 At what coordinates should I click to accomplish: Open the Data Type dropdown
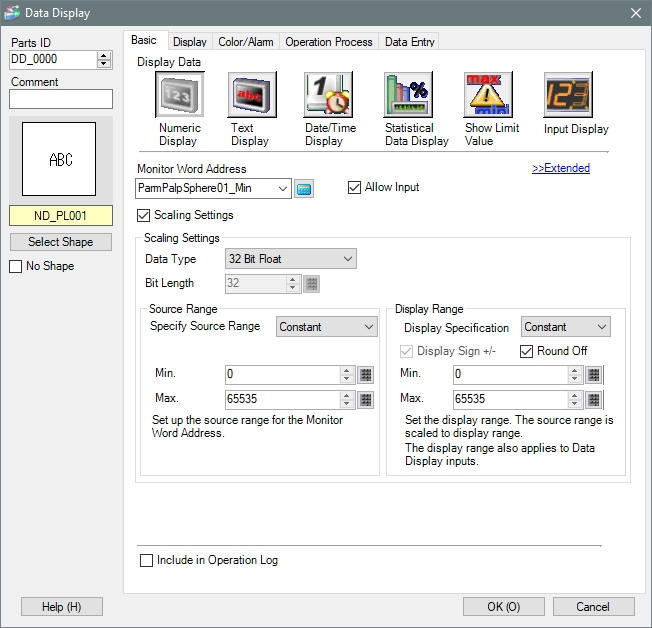[x=291, y=259]
